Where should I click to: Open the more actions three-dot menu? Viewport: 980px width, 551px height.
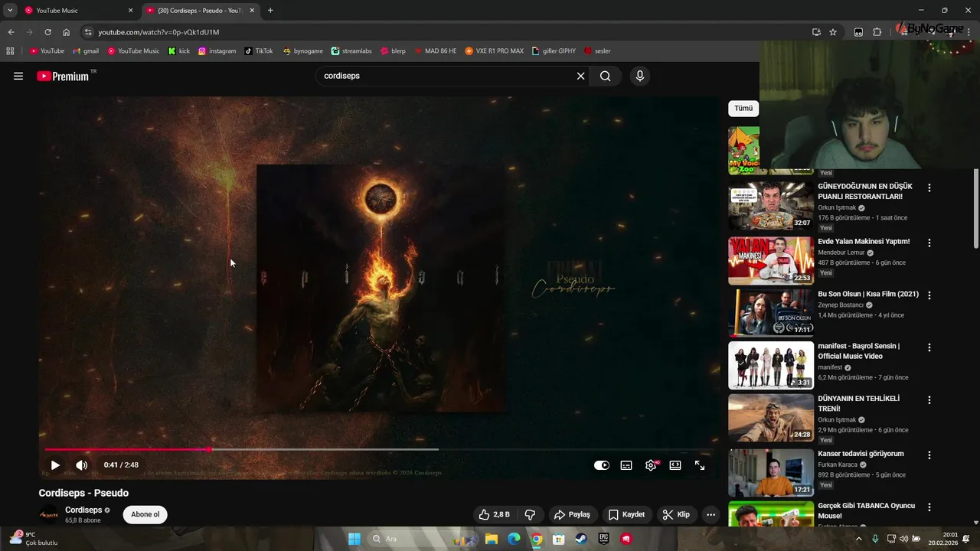point(710,514)
